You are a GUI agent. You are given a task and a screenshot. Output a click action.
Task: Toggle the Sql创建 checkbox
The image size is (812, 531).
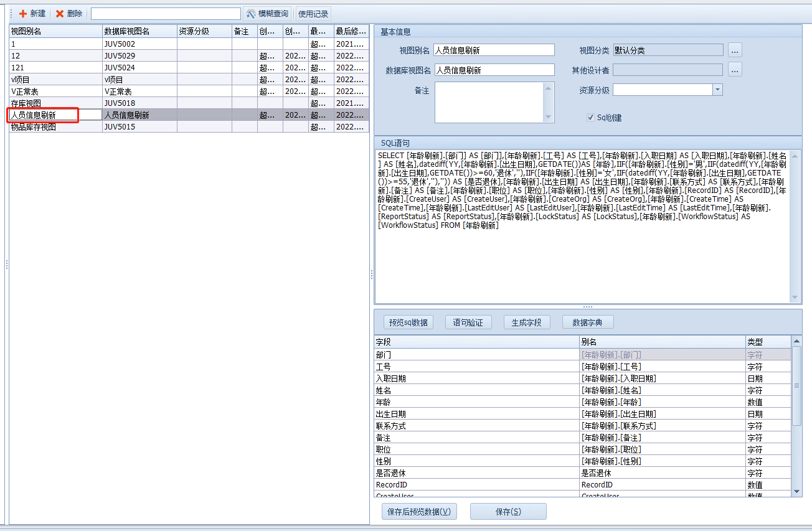click(590, 117)
